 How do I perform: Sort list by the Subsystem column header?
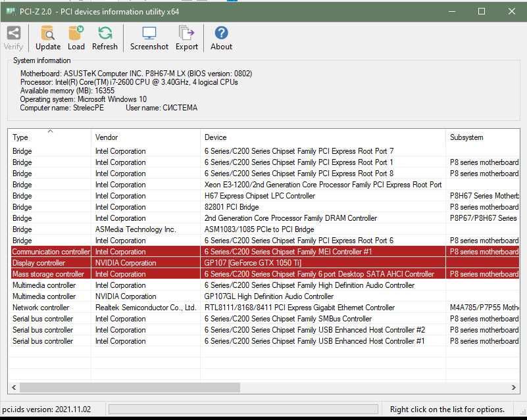pyautogui.click(x=483, y=137)
